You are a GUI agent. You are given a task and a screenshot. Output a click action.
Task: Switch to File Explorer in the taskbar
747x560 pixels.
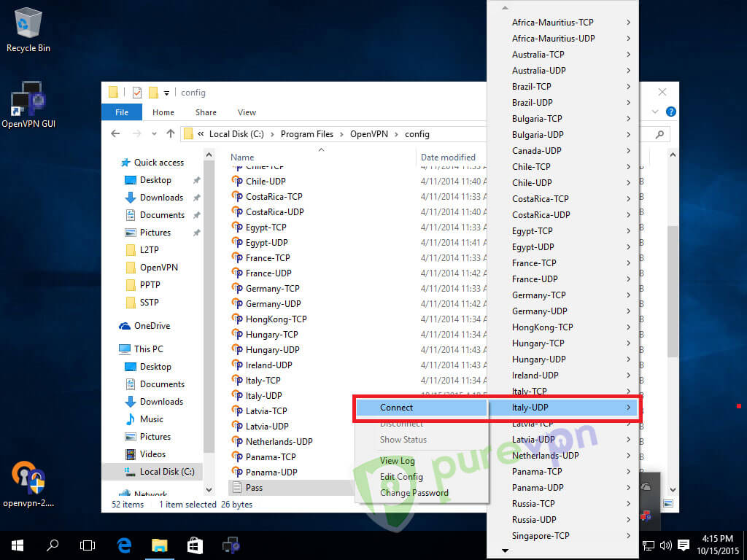[x=160, y=545]
